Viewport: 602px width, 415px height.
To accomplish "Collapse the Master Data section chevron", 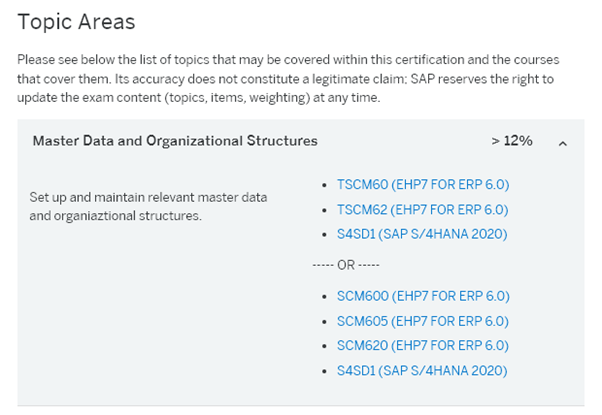I will coord(563,143).
